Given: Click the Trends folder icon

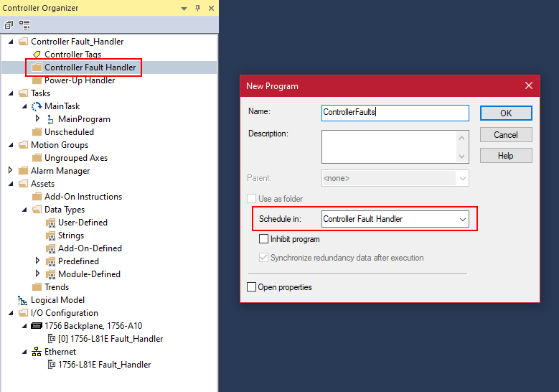Looking at the screenshot, I should point(37,286).
